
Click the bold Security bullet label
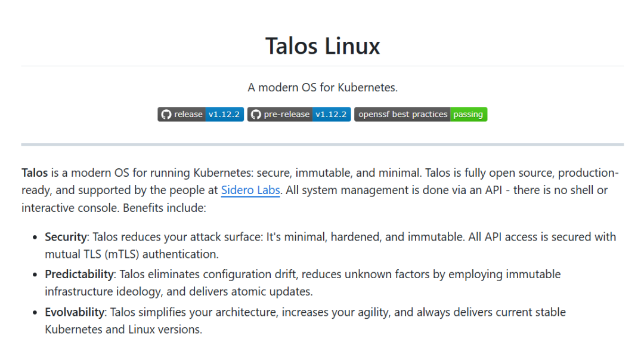click(66, 237)
